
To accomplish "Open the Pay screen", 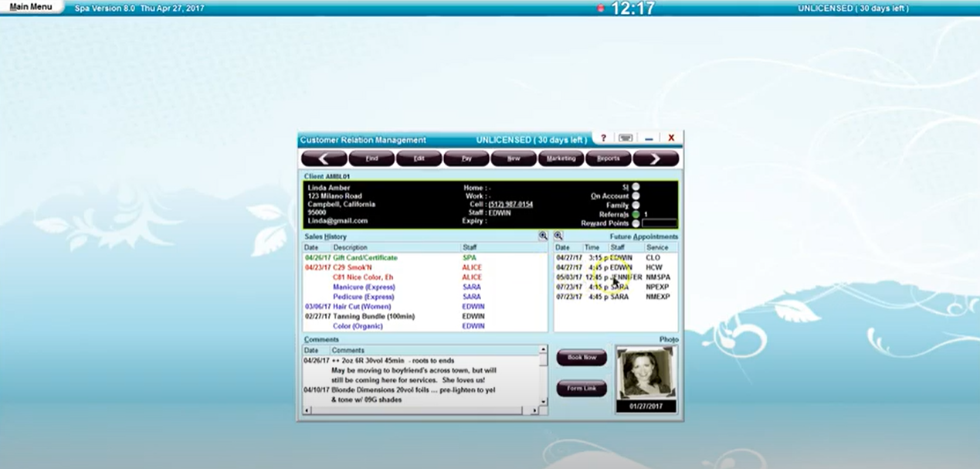I will pos(466,158).
